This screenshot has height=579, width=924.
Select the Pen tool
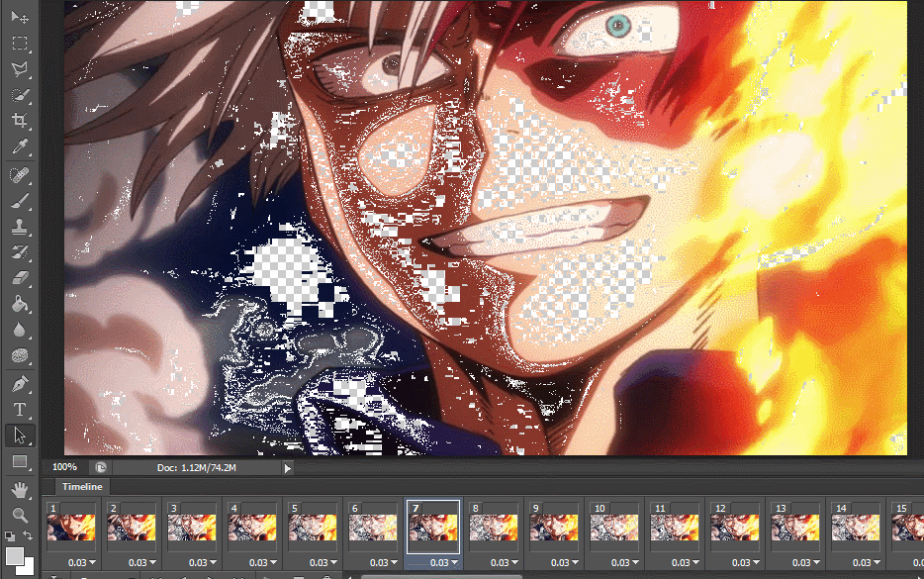click(20, 384)
